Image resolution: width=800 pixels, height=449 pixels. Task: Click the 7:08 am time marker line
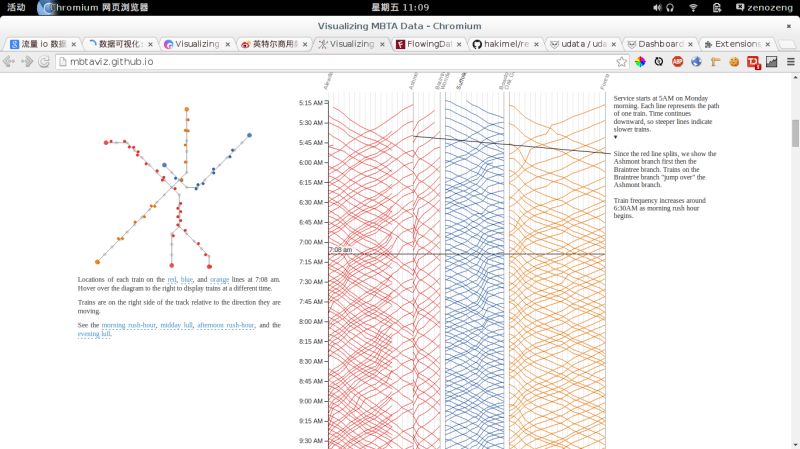tap(466, 254)
